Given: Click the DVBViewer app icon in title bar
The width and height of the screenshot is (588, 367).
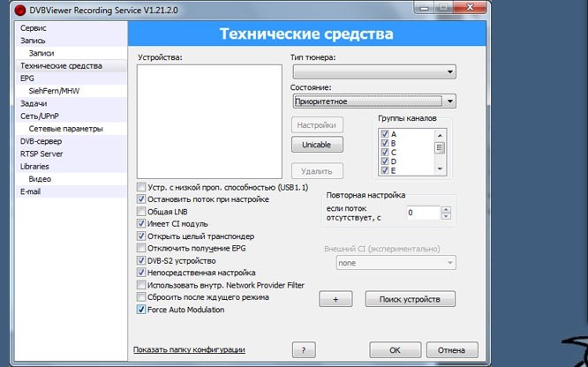Looking at the screenshot, I should (x=9, y=8).
